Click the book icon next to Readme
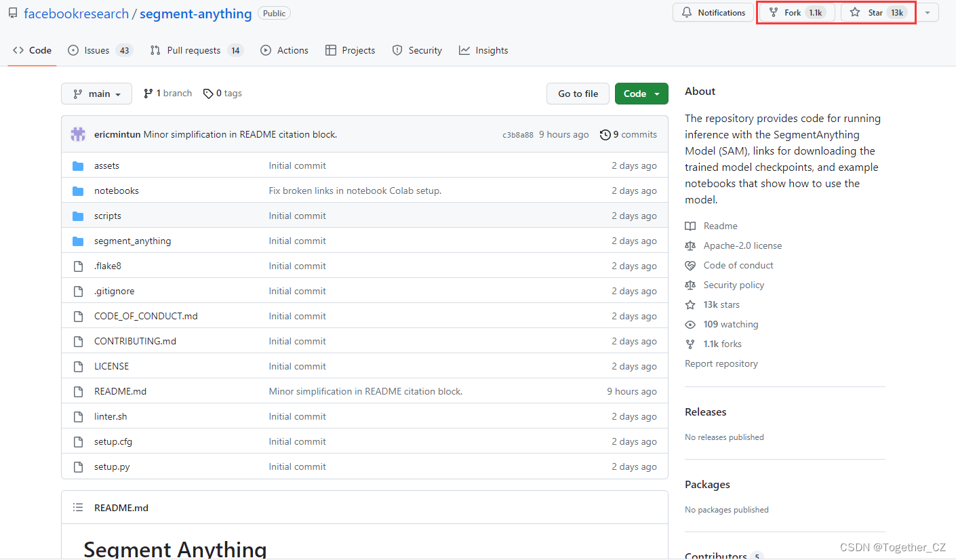 [x=690, y=226]
